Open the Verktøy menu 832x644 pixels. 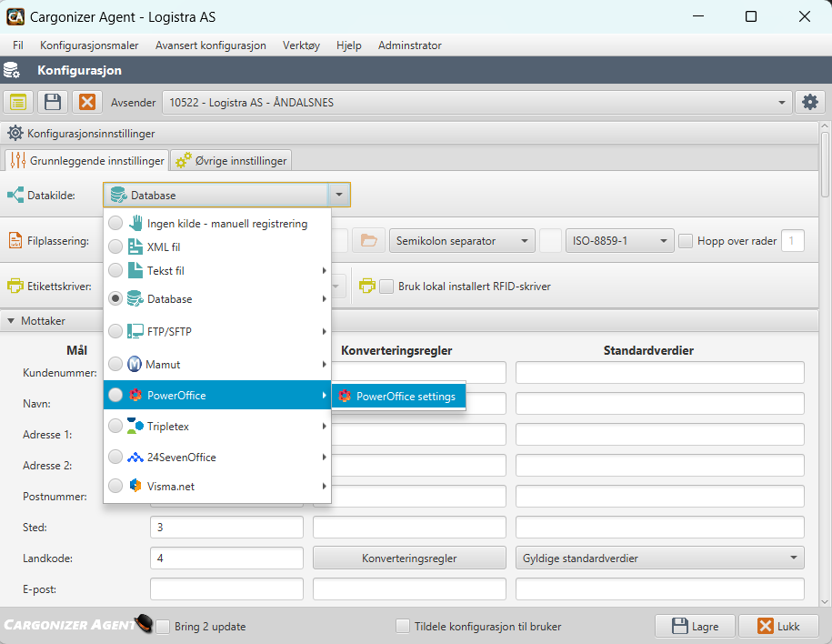[x=301, y=45]
